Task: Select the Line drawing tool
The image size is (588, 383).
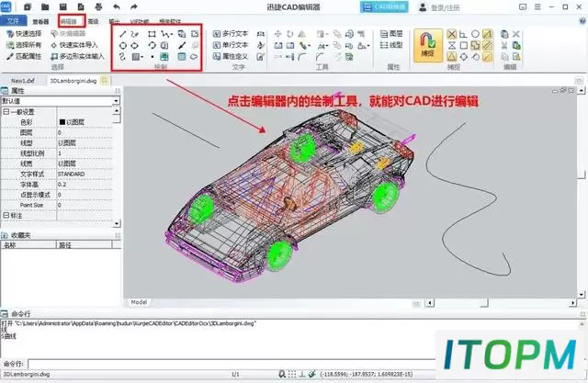Action: click(122, 34)
